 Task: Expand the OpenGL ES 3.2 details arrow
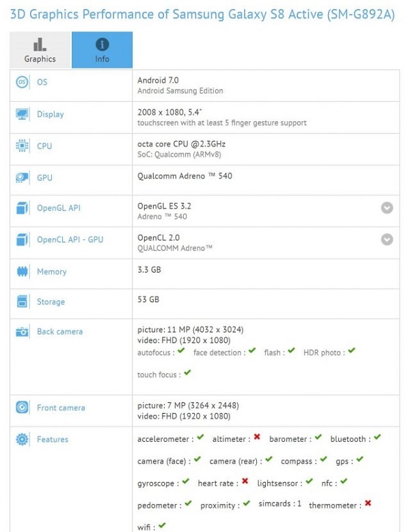click(x=387, y=208)
